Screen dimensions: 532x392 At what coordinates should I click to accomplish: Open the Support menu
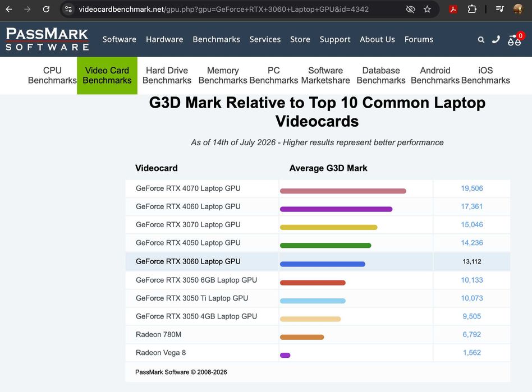tap(335, 40)
